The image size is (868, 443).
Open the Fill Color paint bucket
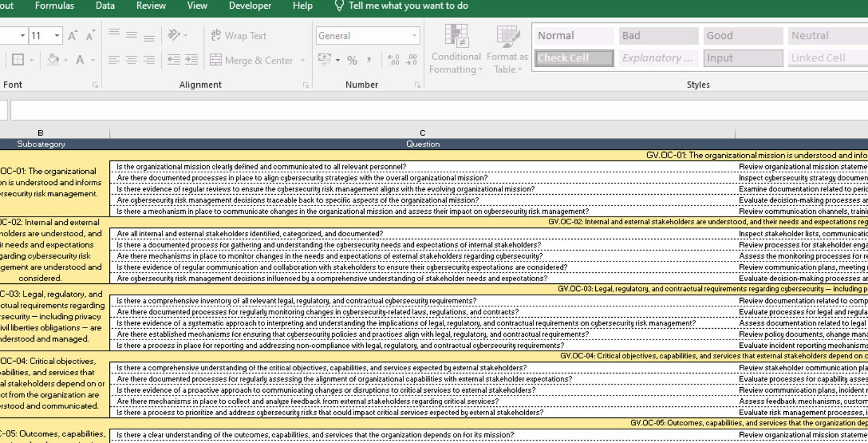click(53, 60)
